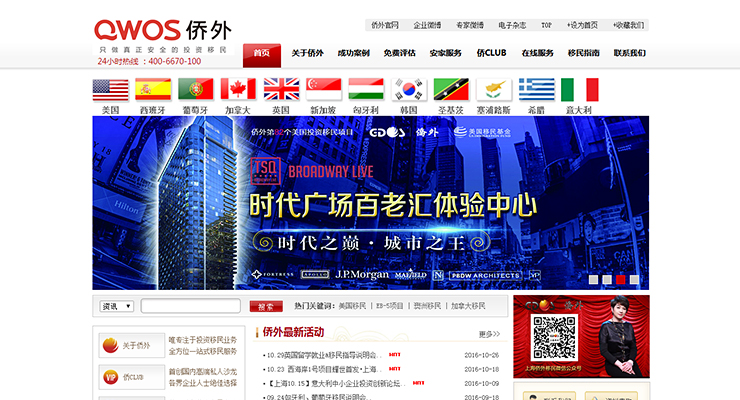The height and width of the screenshot is (400, 740).
Task: Click the red 搜索 search button
Action: click(x=266, y=307)
